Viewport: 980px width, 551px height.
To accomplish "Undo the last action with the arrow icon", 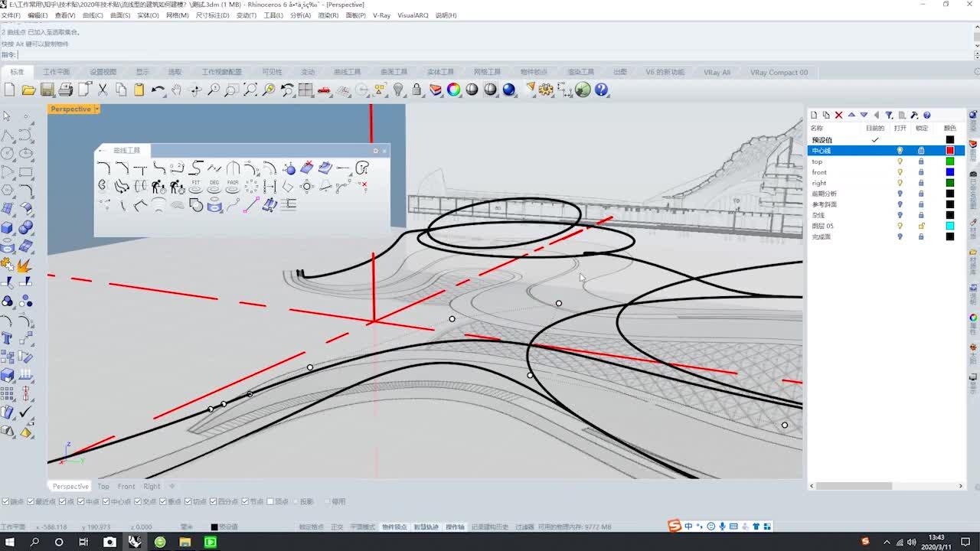I will (x=158, y=90).
